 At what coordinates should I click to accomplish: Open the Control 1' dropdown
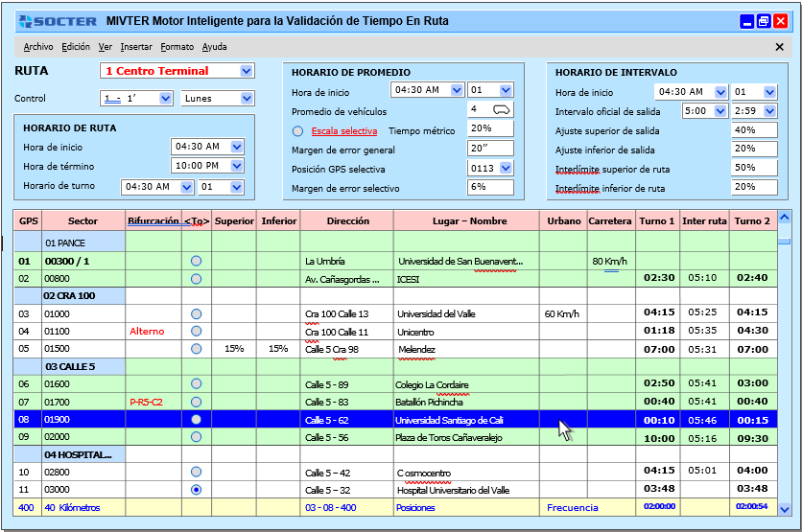[x=165, y=98]
